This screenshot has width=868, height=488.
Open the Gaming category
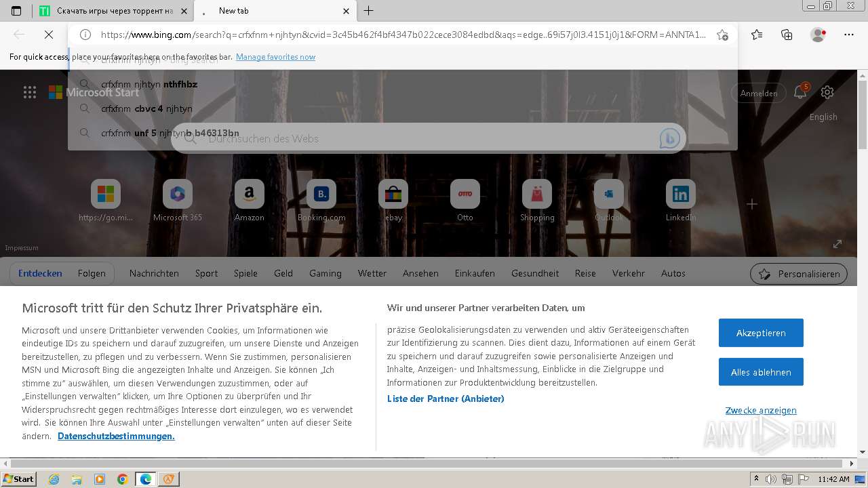click(x=325, y=273)
